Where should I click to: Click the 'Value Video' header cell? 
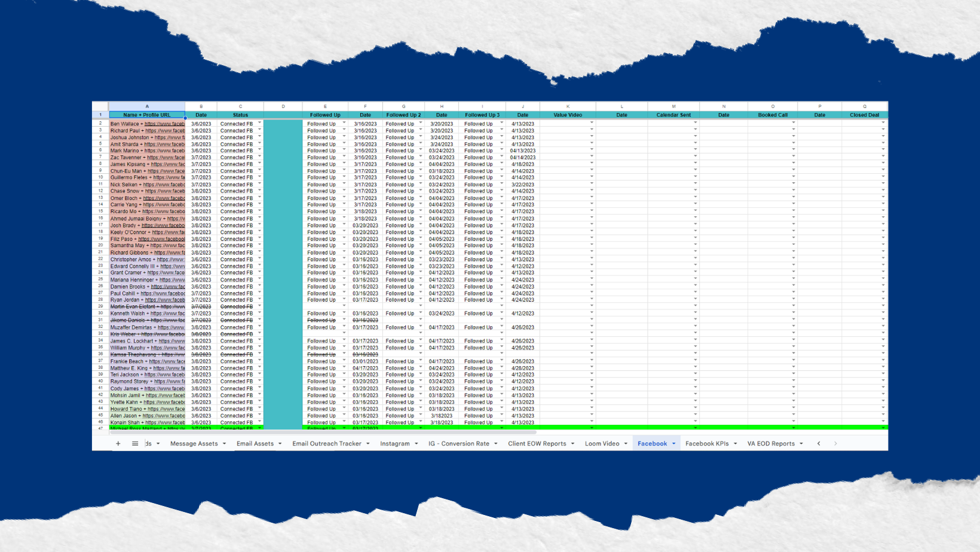568,115
